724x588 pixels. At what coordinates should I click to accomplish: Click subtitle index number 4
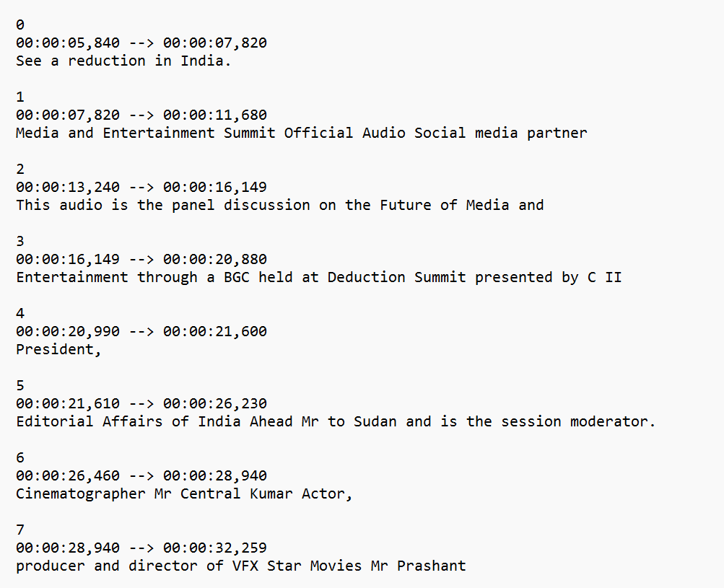coord(20,313)
